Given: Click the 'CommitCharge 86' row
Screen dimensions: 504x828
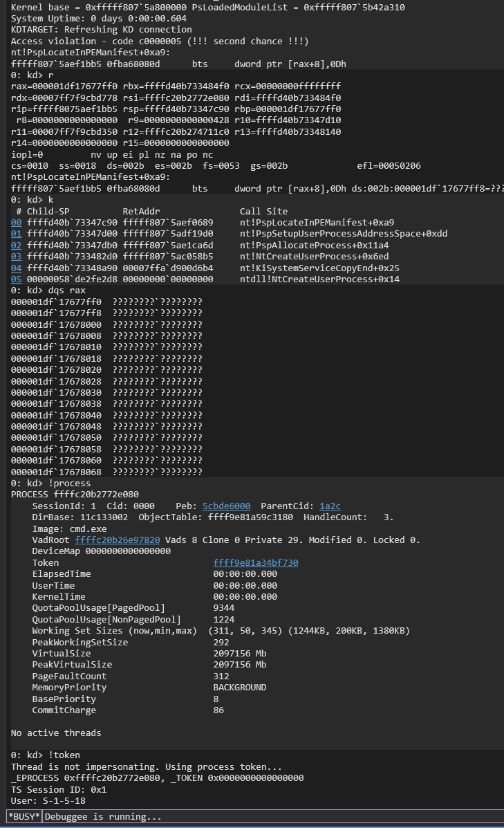Looking at the screenshot, I should tap(128, 710).
